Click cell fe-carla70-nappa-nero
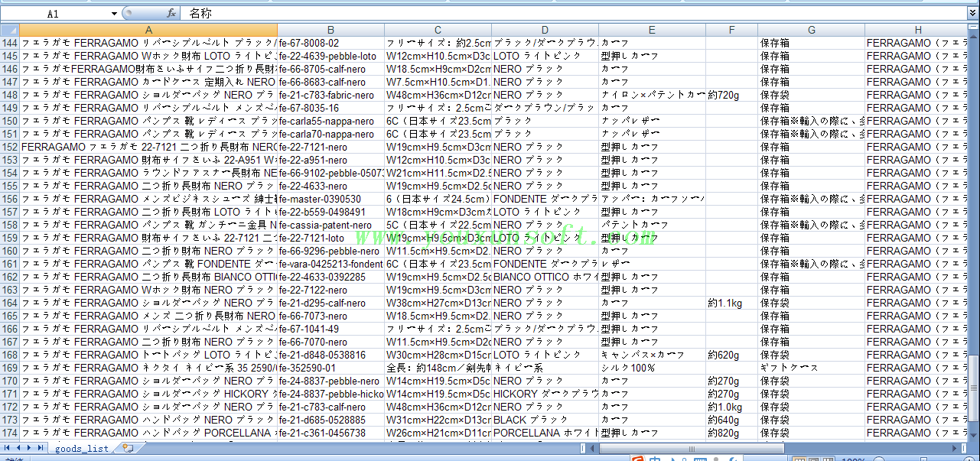 [330, 134]
